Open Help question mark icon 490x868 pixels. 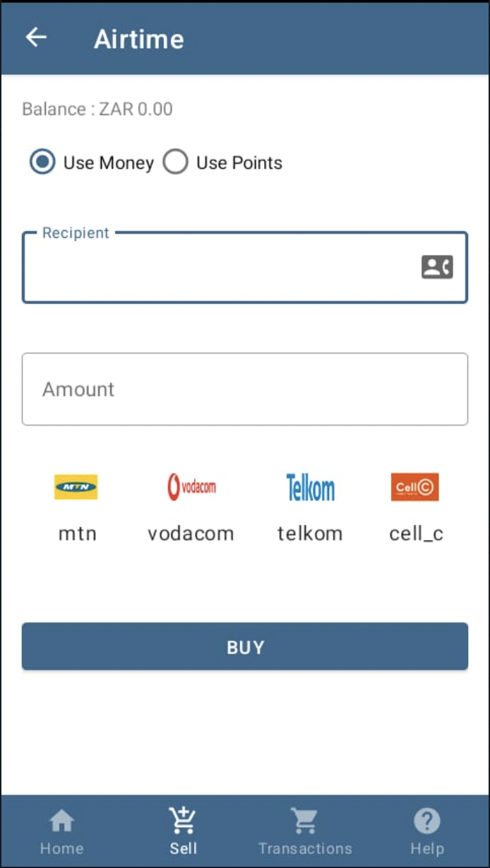[427, 821]
